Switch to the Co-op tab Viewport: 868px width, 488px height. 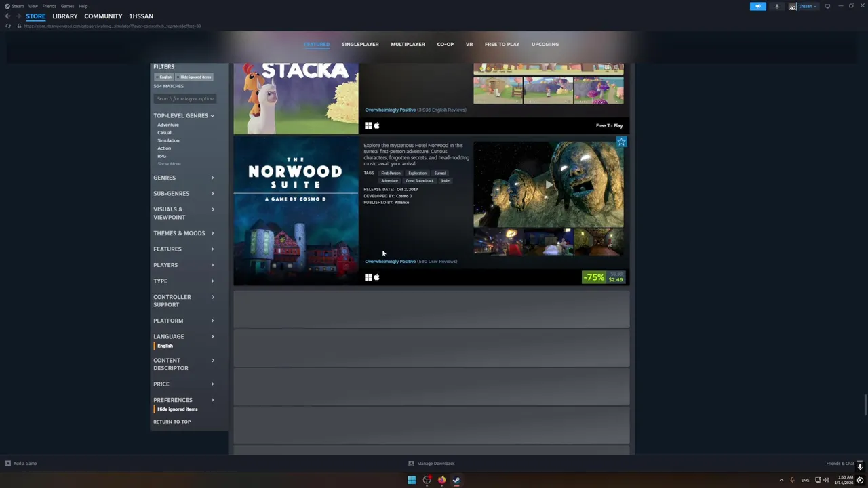pyautogui.click(x=445, y=44)
